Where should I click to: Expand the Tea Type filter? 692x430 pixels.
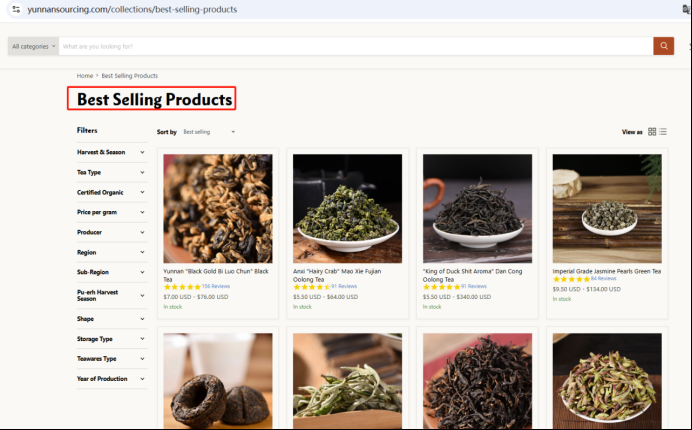[111, 172]
